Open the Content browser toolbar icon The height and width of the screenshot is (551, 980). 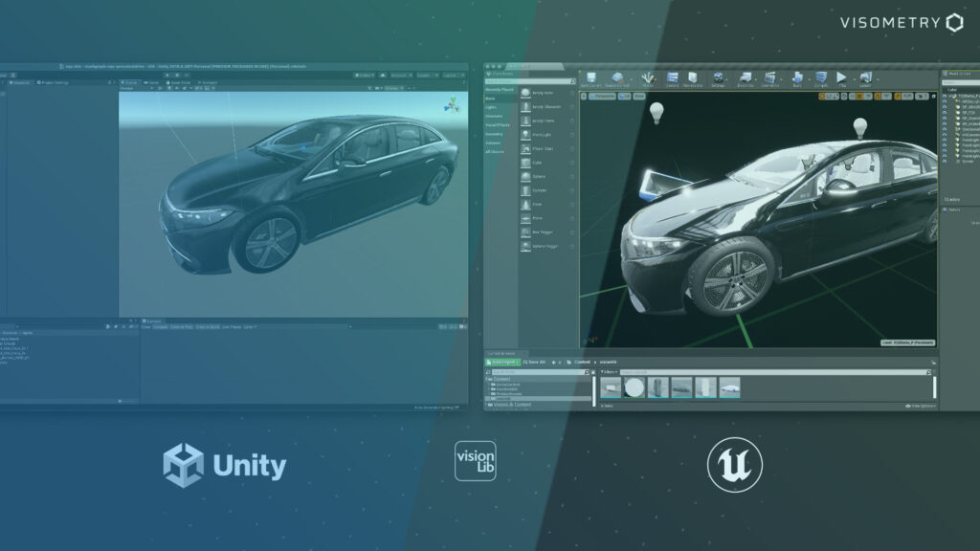tap(673, 77)
